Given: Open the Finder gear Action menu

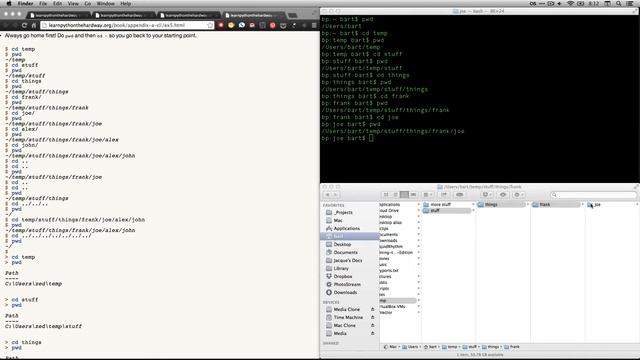Looking at the screenshot, I should coord(519,195).
